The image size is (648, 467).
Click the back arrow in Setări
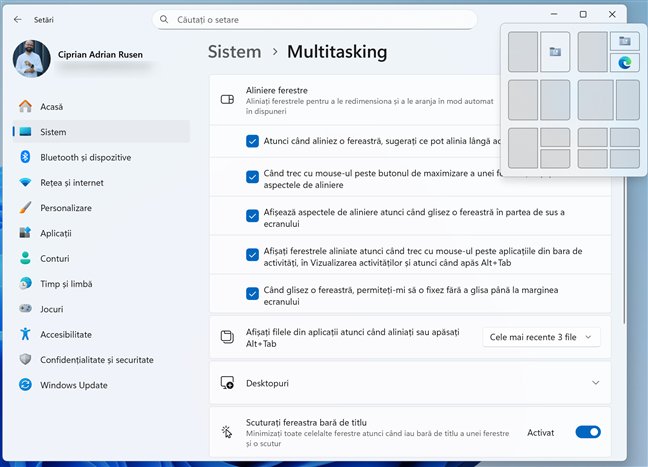18,18
